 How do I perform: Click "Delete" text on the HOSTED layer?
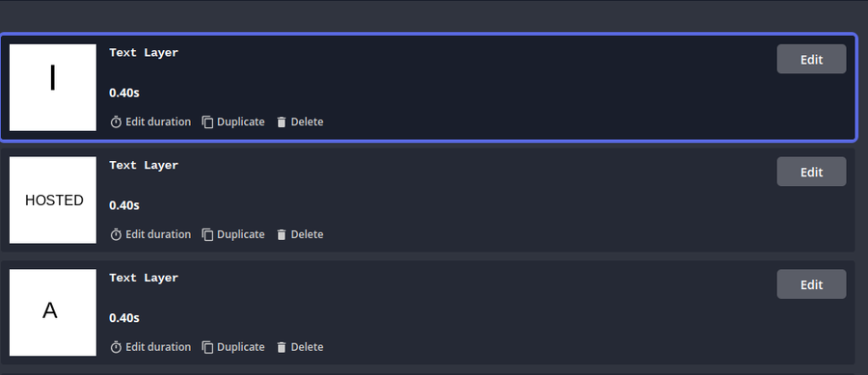(x=308, y=234)
